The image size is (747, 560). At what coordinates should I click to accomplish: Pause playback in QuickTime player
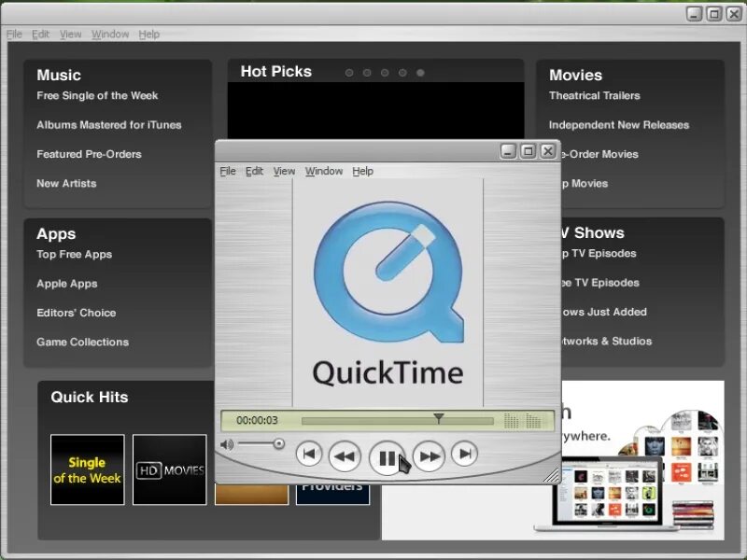coord(387,457)
